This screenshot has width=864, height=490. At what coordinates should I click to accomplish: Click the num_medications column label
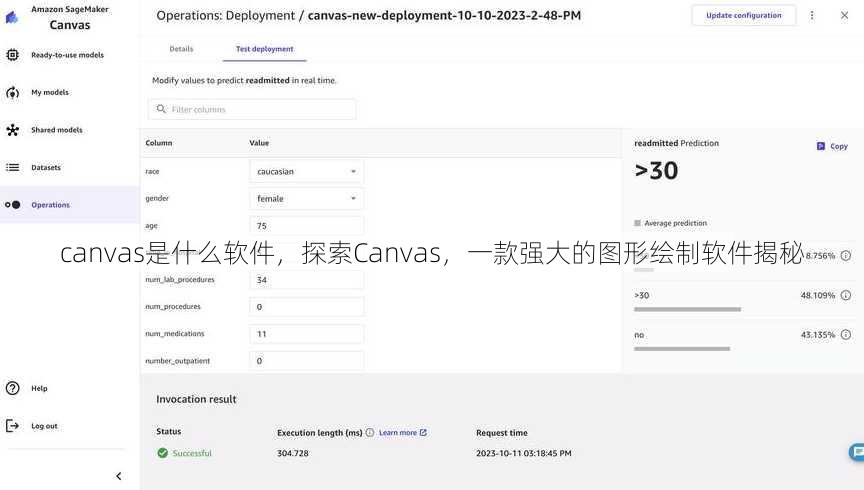(175, 333)
